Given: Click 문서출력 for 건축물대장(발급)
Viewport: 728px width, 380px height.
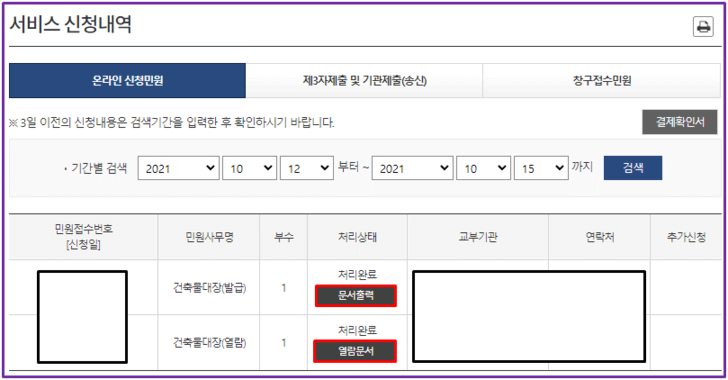Looking at the screenshot, I should click(x=356, y=295).
